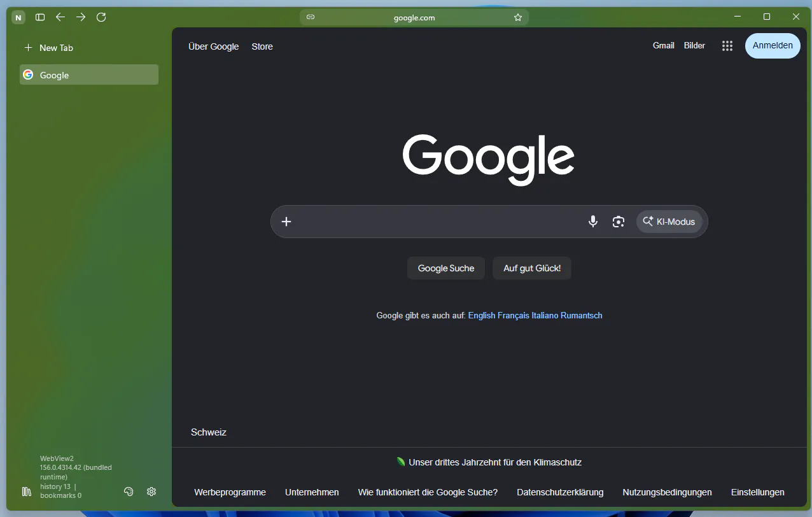Open the Store link
812x517 pixels.
pyautogui.click(x=262, y=46)
